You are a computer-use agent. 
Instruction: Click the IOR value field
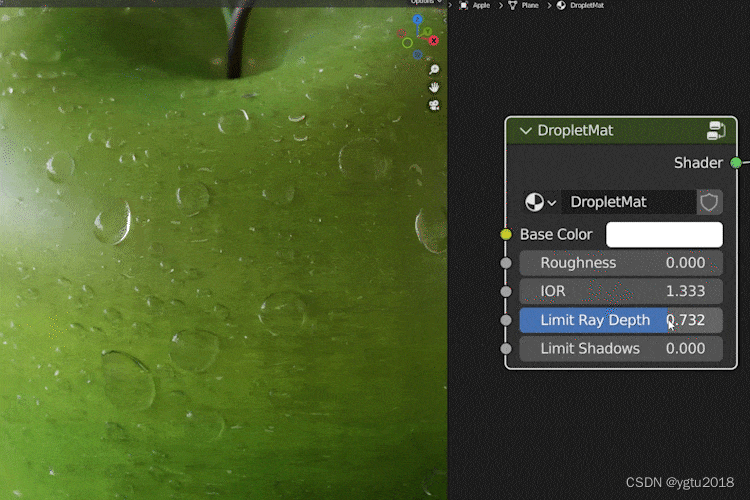pyautogui.click(x=621, y=291)
